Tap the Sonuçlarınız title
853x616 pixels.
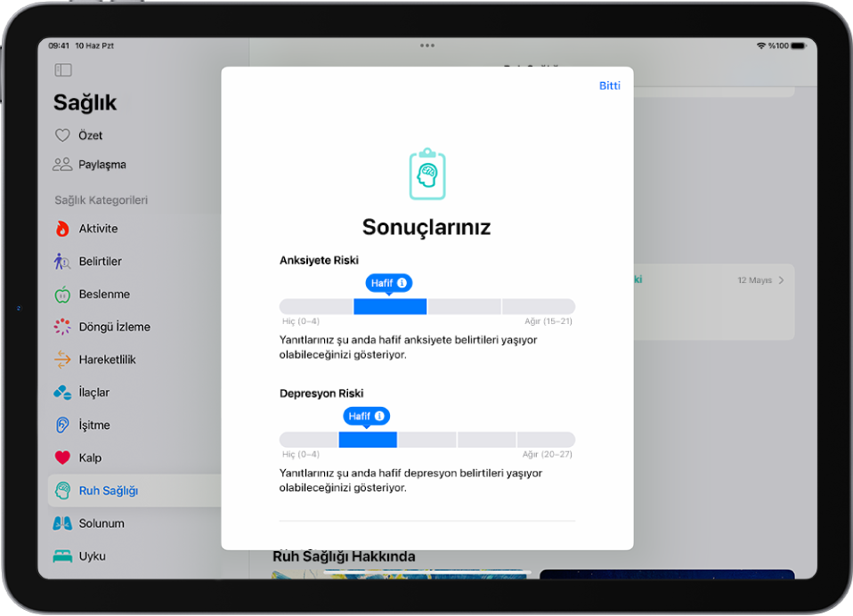(x=426, y=227)
